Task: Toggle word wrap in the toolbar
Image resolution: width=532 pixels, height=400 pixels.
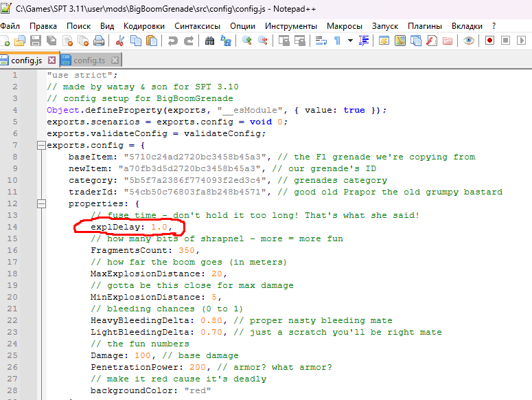Action: click(x=321, y=41)
